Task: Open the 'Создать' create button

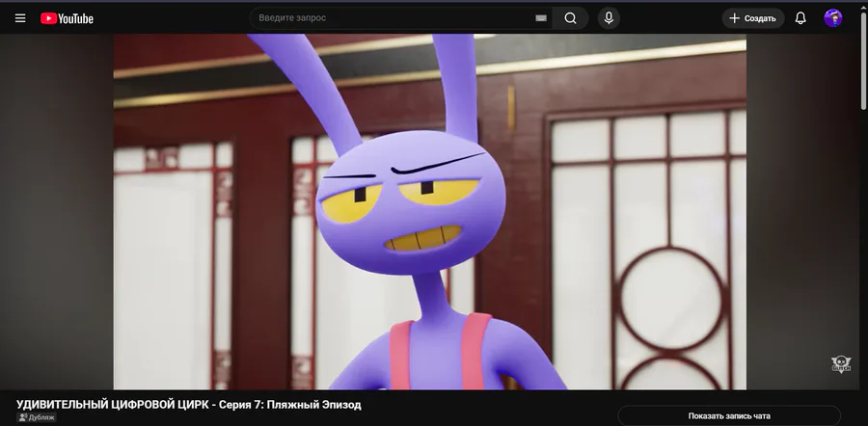Action: point(753,18)
